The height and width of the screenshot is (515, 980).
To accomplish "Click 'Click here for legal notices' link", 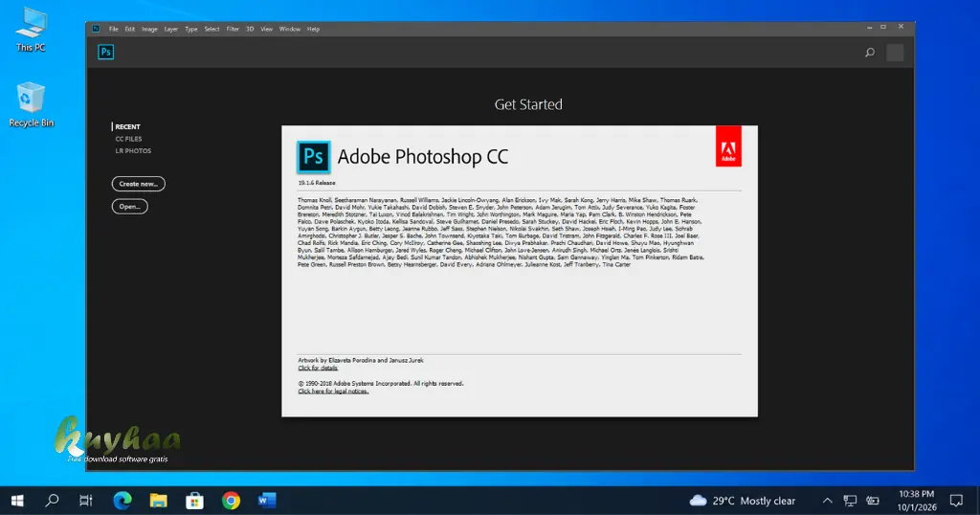I will [x=333, y=392].
